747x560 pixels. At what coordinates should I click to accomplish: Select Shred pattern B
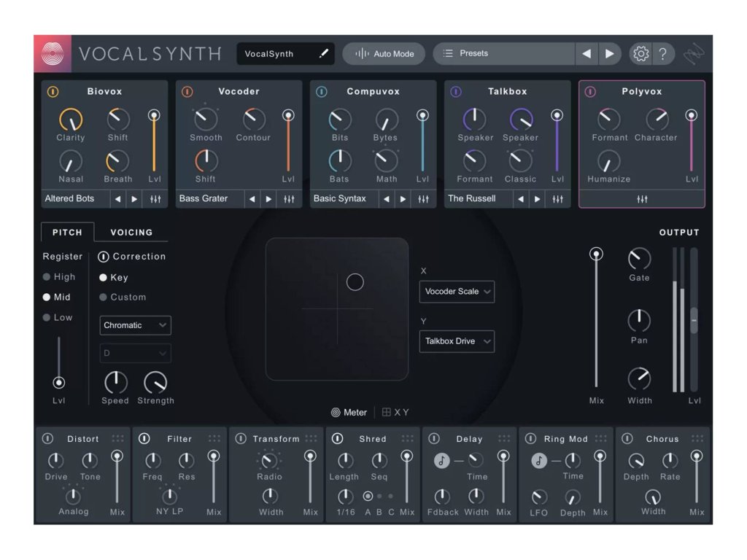(x=379, y=496)
